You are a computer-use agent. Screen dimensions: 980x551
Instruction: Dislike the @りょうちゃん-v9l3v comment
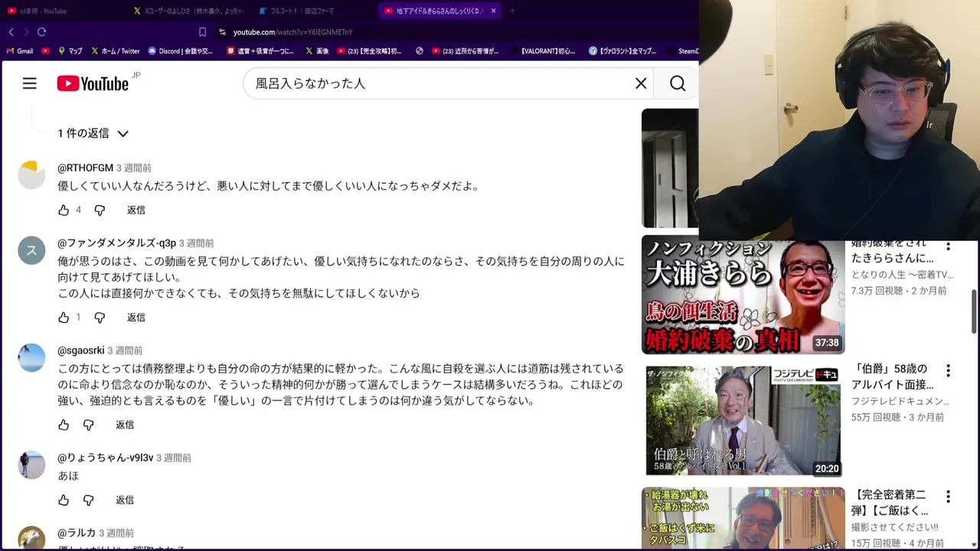[88, 500]
